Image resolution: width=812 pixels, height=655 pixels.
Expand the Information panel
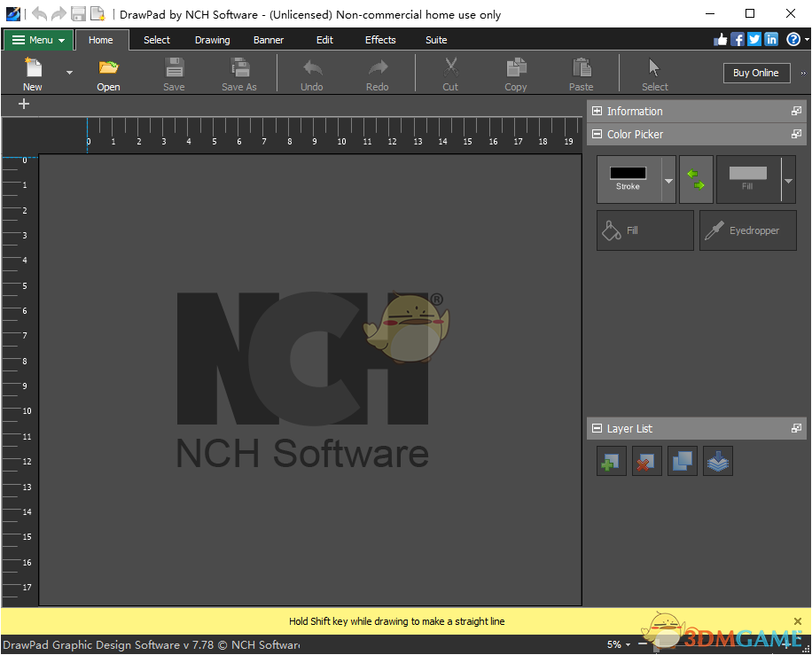[x=597, y=112]
